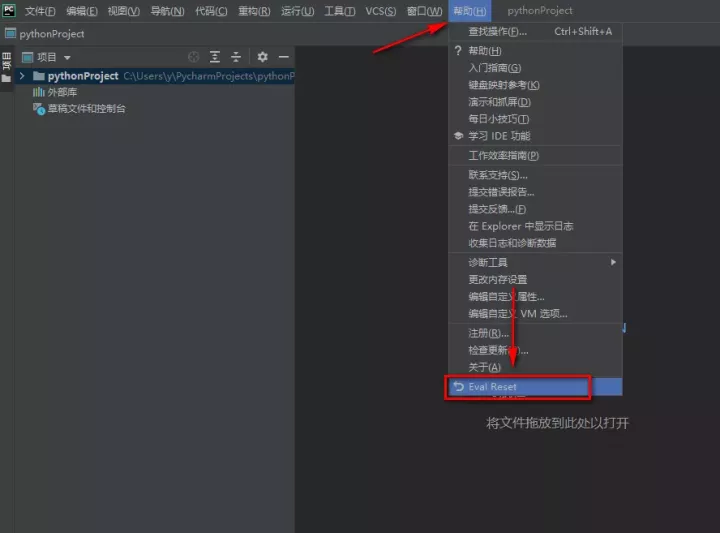Hide the project panel with minus icon

pyautogui.click(x=284, y=57)
